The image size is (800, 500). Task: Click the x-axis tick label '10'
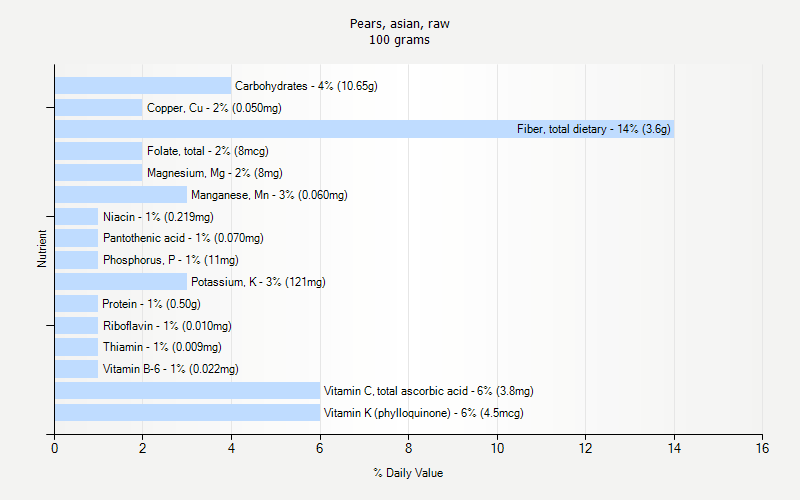click(497, 448)
